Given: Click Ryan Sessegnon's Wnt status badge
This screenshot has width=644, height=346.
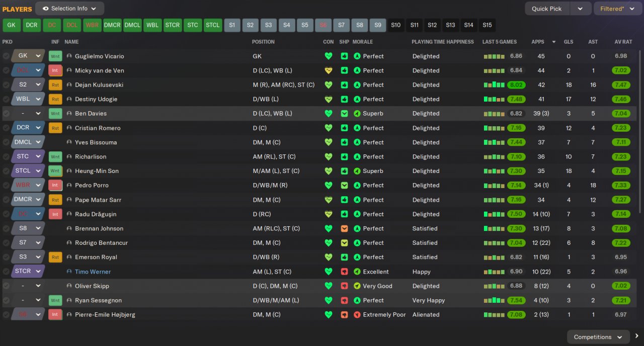Looking at the screenshot, I should 55,300.
